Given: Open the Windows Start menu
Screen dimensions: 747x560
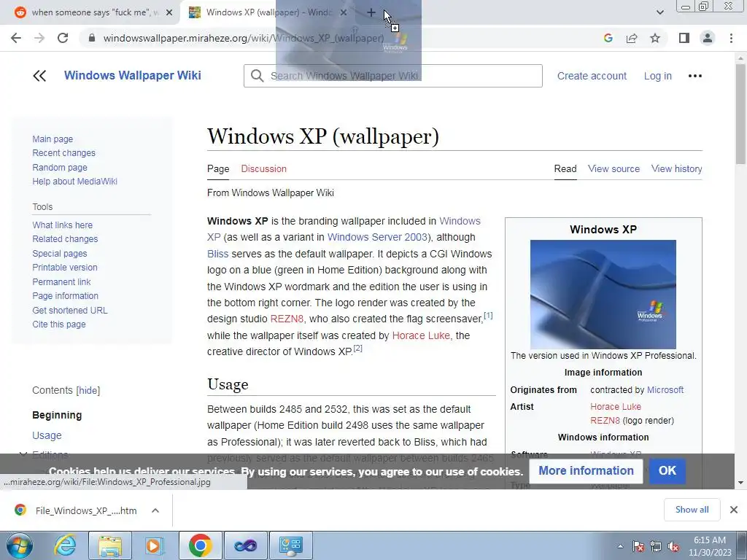Looking at the screenshot, I should click(19, 545).
